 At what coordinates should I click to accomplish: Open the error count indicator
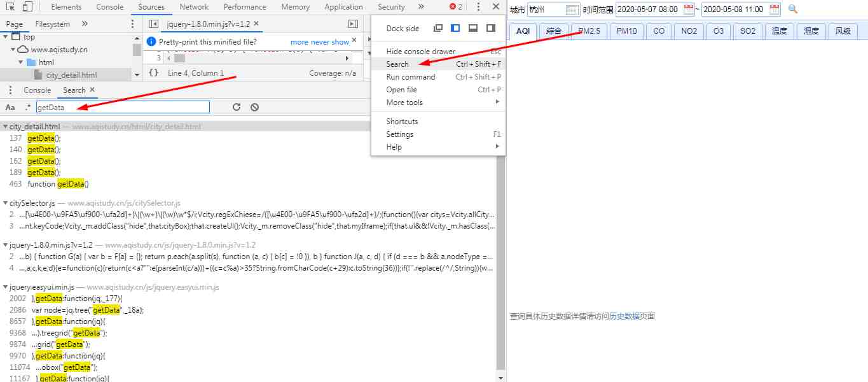(x=456, y=7)
